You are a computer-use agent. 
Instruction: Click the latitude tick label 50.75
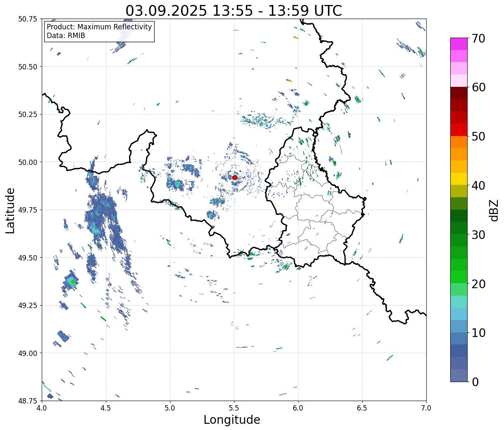[x=28, y=19]
